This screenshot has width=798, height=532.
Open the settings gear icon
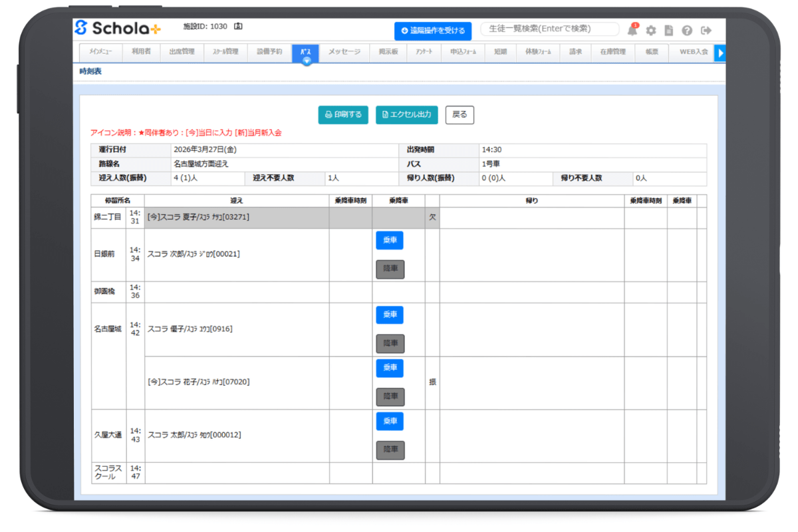coord(650,31)
